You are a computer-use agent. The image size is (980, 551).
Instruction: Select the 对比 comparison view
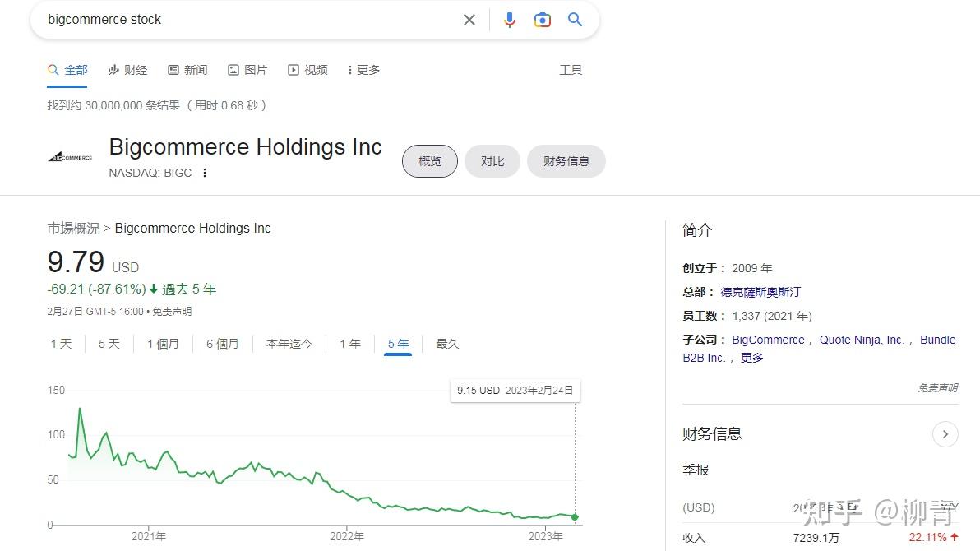pos(492,161)
